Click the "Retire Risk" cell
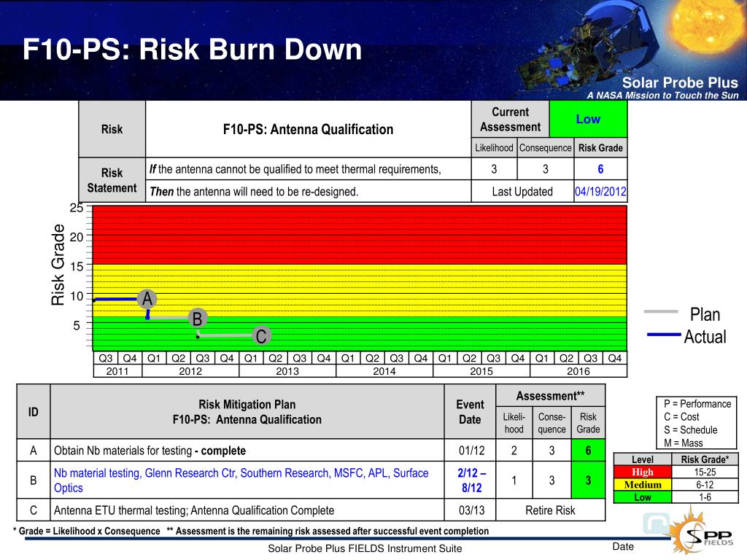 pos(550,510)
